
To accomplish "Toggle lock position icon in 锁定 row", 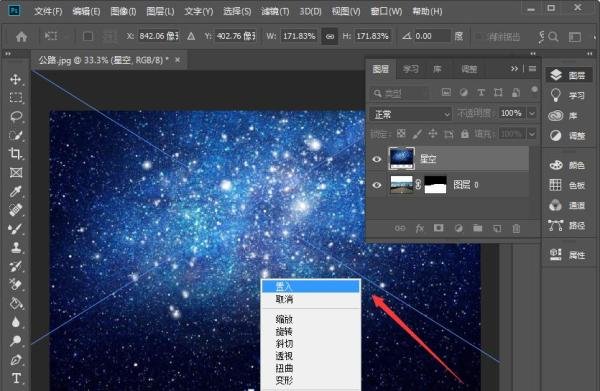I will (433, 134).
